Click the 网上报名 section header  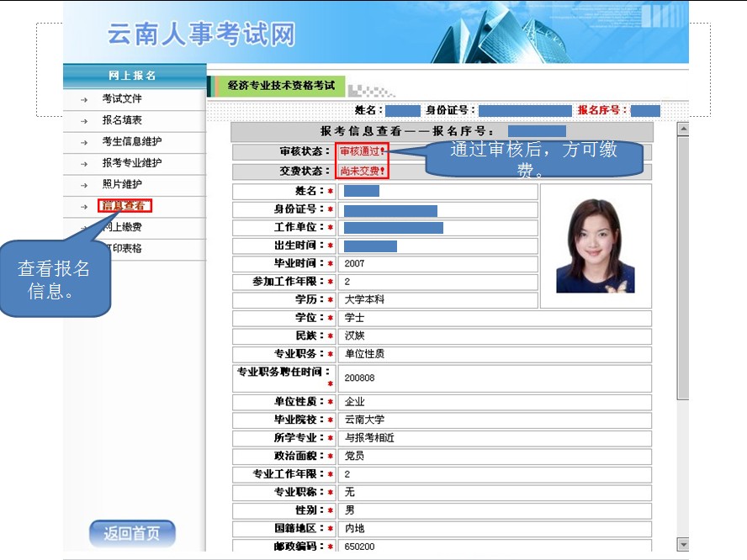tap(135, 76)
